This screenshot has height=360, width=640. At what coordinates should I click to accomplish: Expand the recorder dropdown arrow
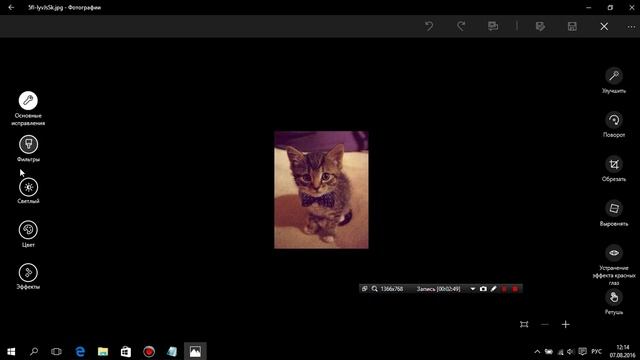(x=473, y=289)
